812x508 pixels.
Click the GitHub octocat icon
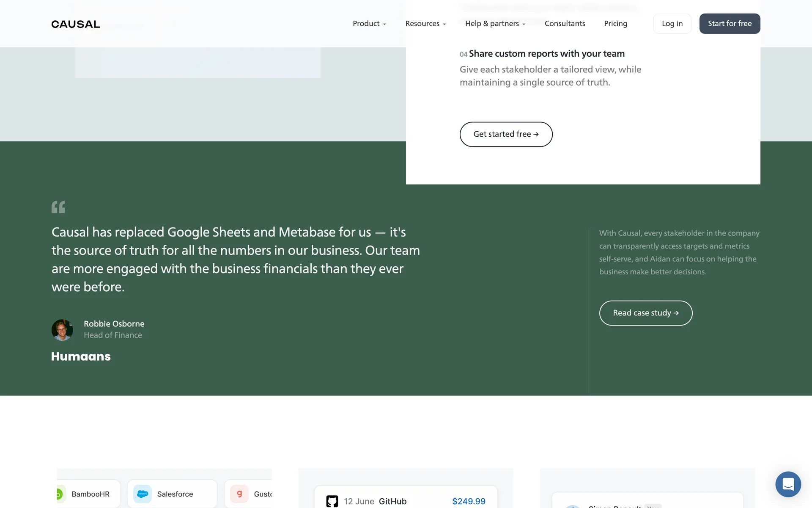[x=332, y=501]
